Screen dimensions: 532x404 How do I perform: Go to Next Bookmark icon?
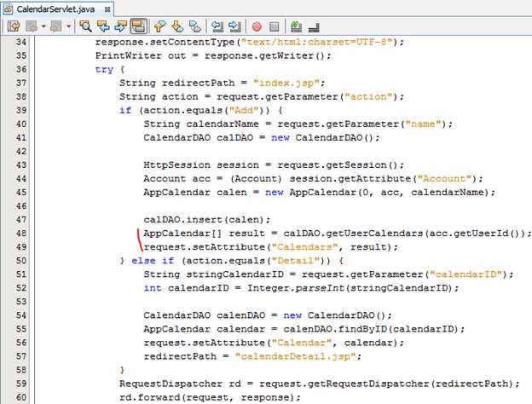177,26
